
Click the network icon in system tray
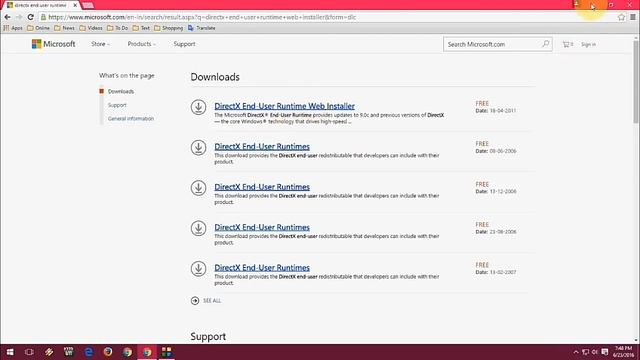585,352
